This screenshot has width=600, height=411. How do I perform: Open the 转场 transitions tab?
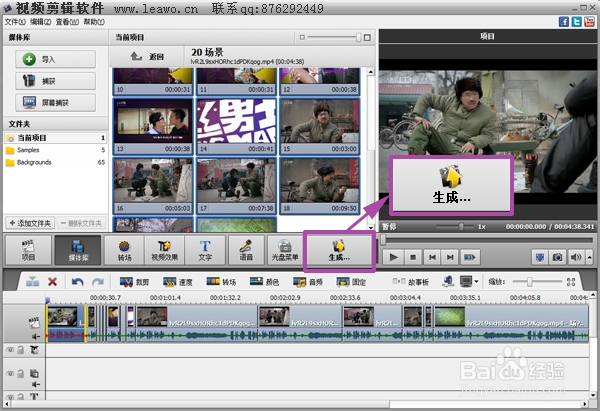(124, 250)
